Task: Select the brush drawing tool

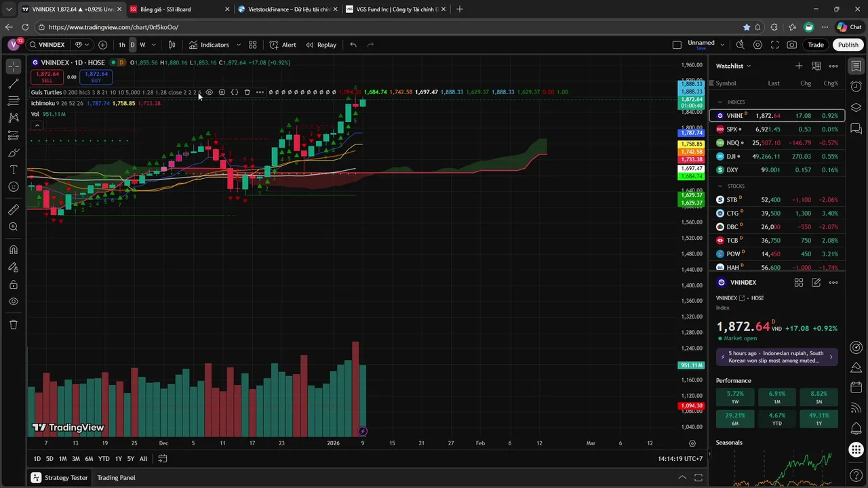Action: pyautogui.click(x=14, y=152)
